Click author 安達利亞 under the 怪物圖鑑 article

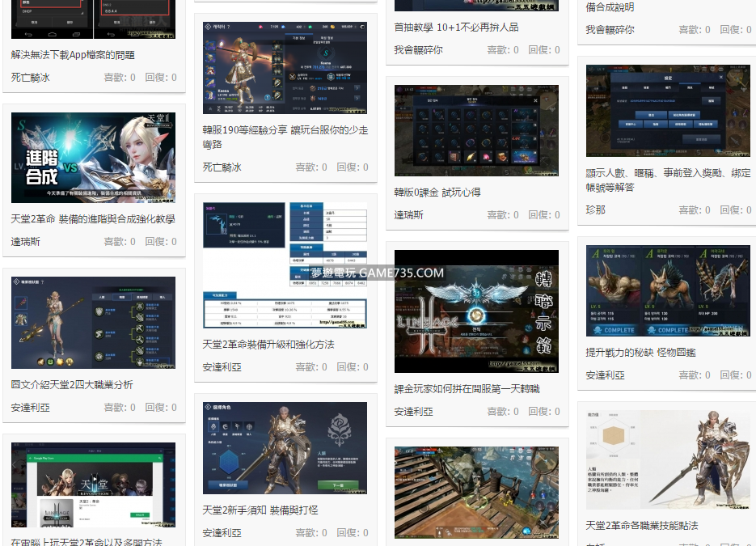click(605, 375)
